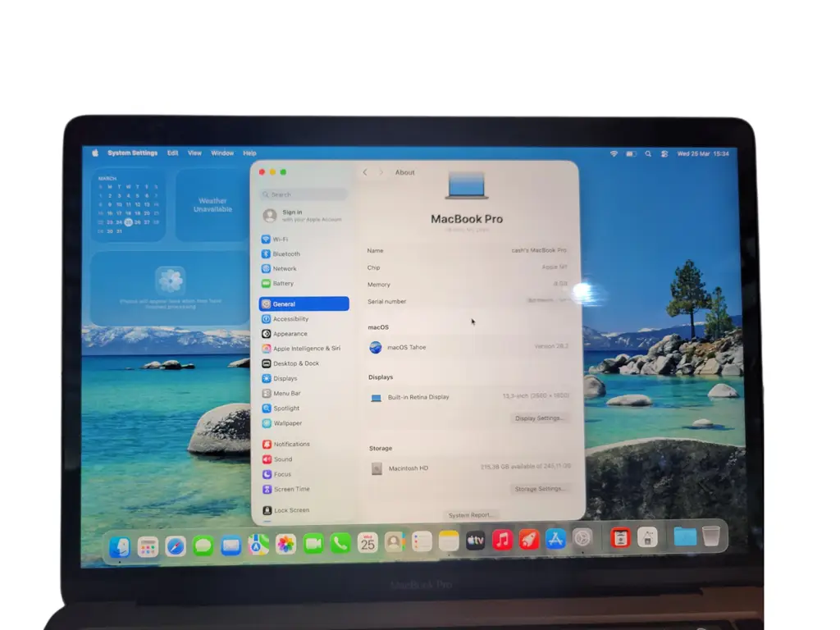
Task: Open the blue Downloads folder in Dock
Action: (685, 536)
